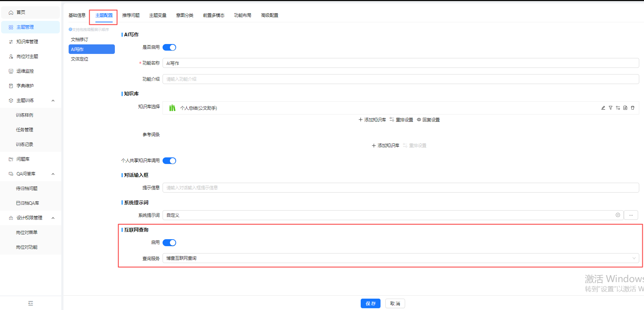
Task: Toggle the 是否启用 switch for AI写作
Action: [x=170, y=47]
